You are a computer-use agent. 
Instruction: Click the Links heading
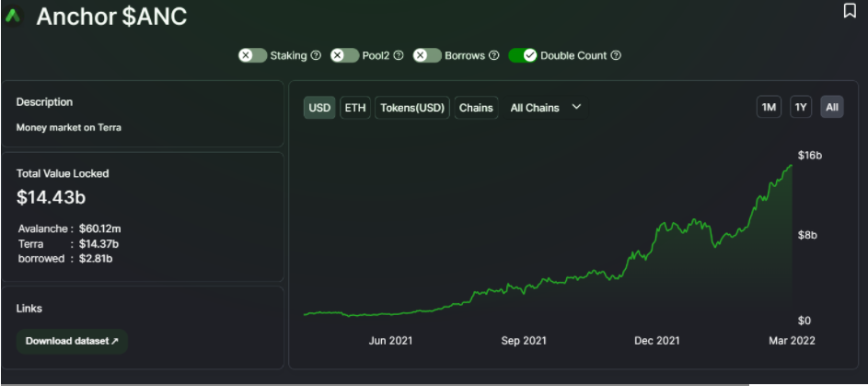coord(29,309)
